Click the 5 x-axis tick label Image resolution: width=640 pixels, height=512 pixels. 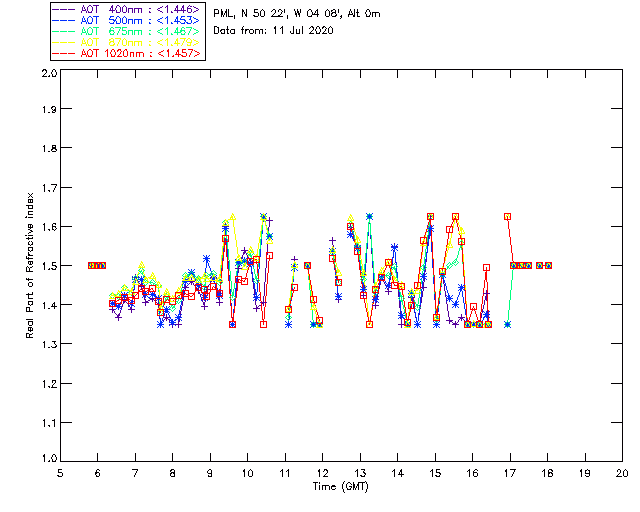(x=60, y=473)
